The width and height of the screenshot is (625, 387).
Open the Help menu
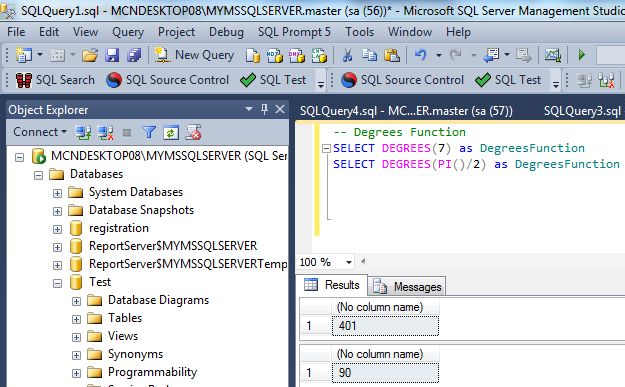point(458,32)
